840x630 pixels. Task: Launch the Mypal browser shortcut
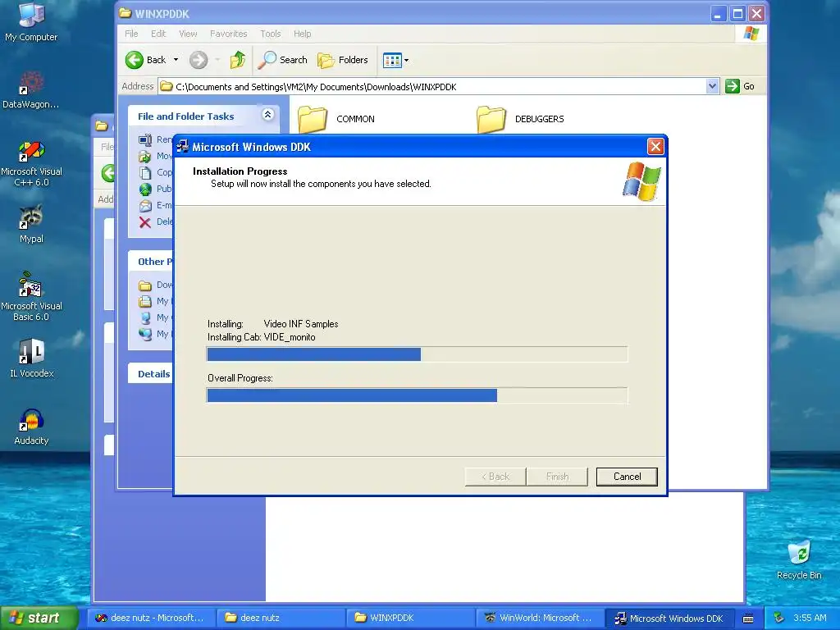point(31,224)
